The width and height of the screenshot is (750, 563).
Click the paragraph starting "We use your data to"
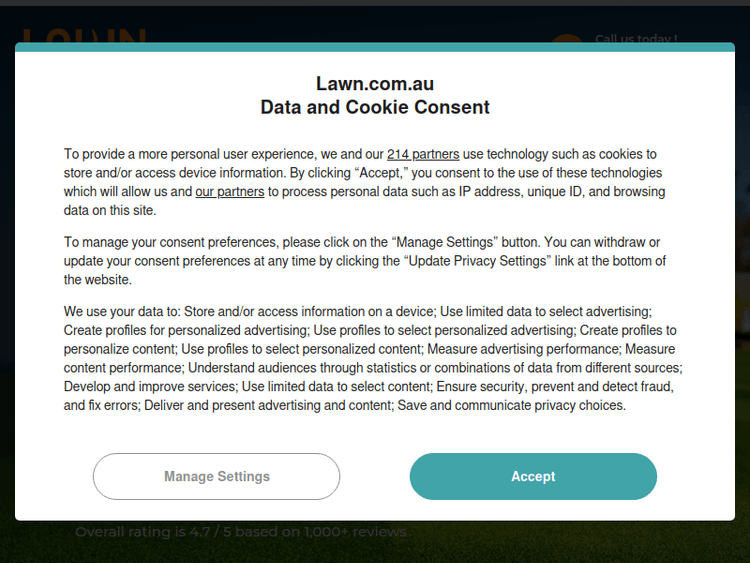pos(370,359)
